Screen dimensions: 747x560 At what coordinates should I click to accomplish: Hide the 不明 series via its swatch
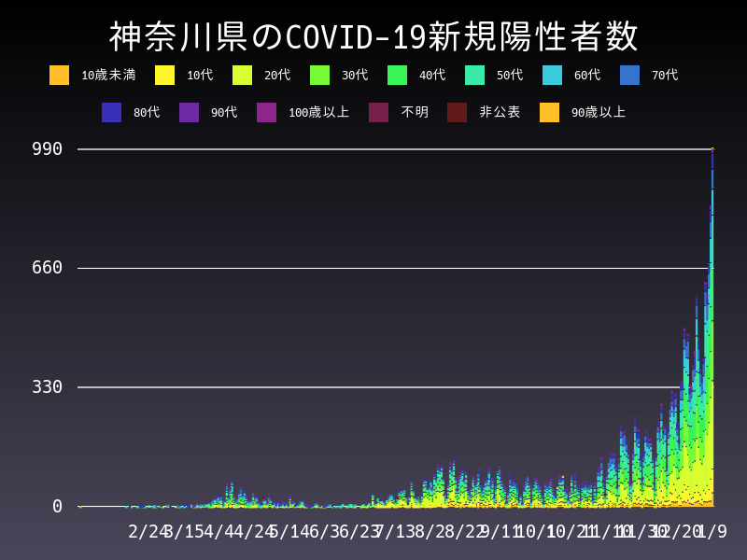click(x=379, y=112)
